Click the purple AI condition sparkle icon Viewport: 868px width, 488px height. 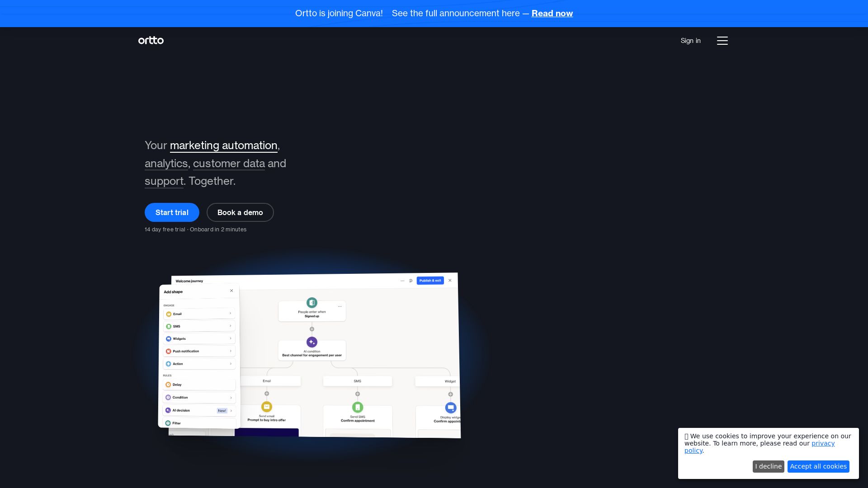[312, 342]
